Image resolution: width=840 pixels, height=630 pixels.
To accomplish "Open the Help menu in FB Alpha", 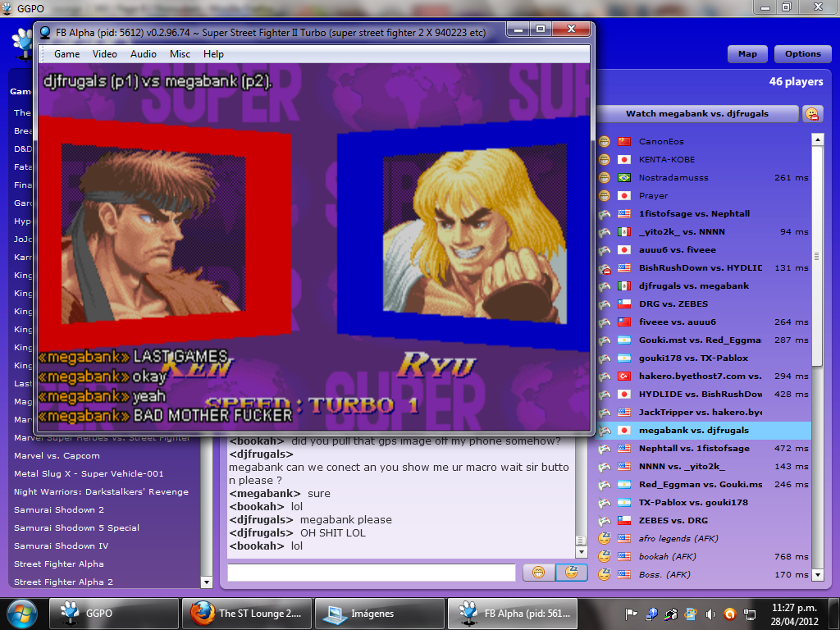I will (213, 54).
